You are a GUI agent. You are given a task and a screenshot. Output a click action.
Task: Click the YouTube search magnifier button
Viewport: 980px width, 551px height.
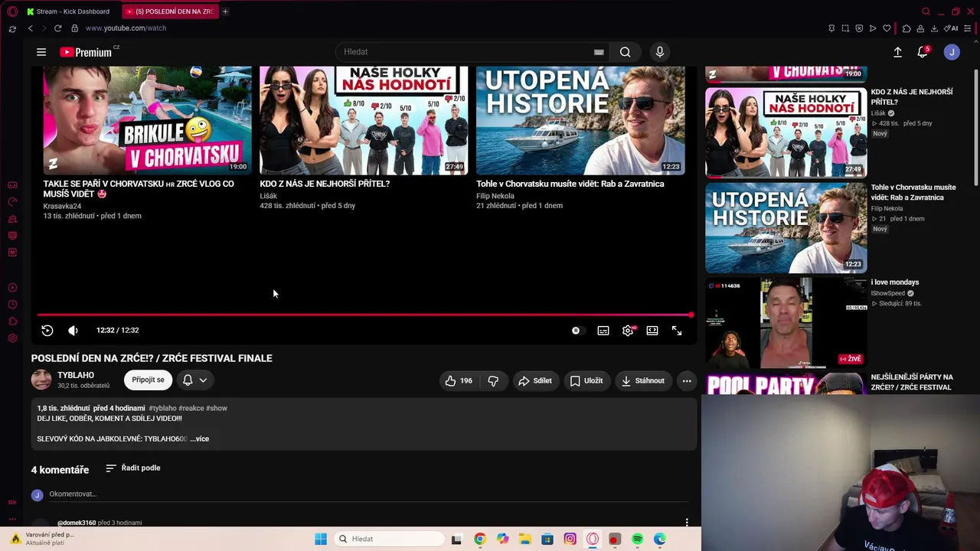(626, 52)
